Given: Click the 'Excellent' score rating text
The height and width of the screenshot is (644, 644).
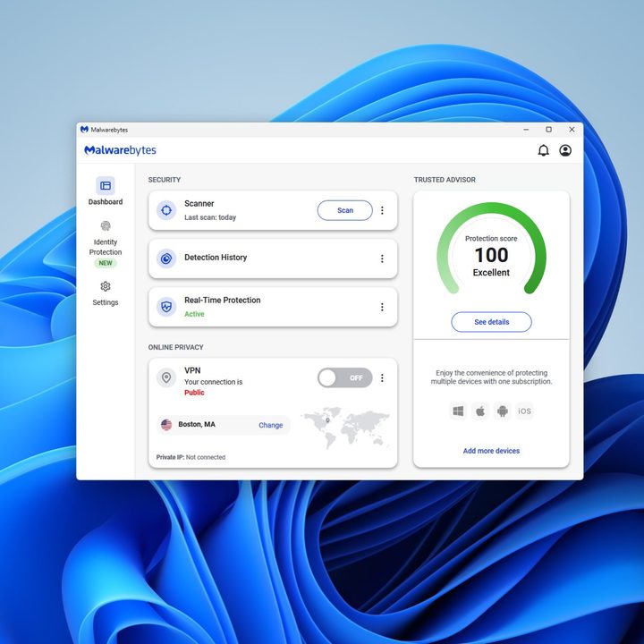Looking at the screenshot, I should click(491, 272).
